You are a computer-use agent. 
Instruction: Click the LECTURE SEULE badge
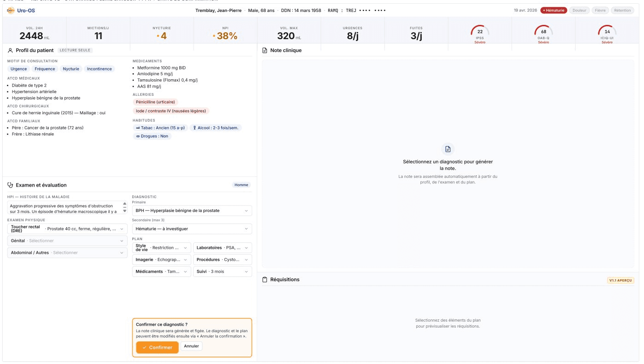point(75,50)
